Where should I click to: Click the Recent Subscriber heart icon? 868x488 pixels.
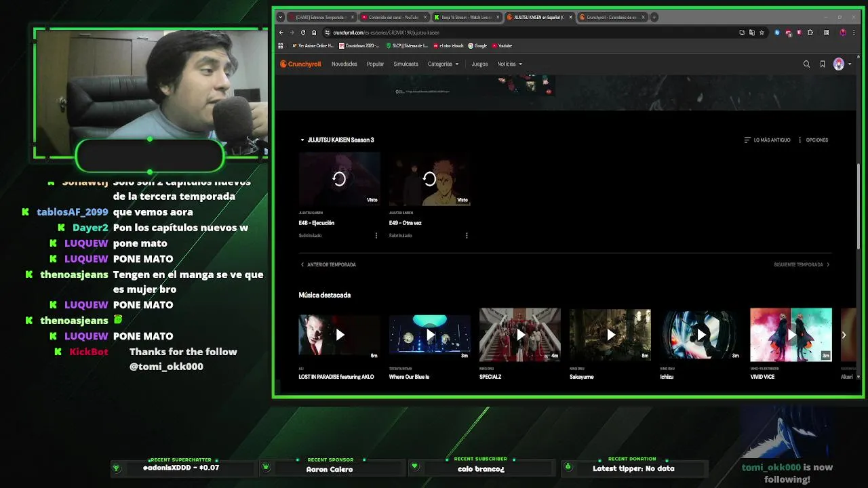414,467
